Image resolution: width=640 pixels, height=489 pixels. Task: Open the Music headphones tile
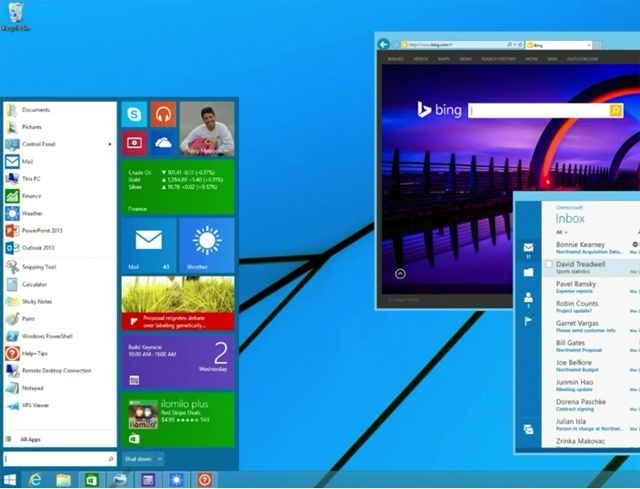(163, 114)
